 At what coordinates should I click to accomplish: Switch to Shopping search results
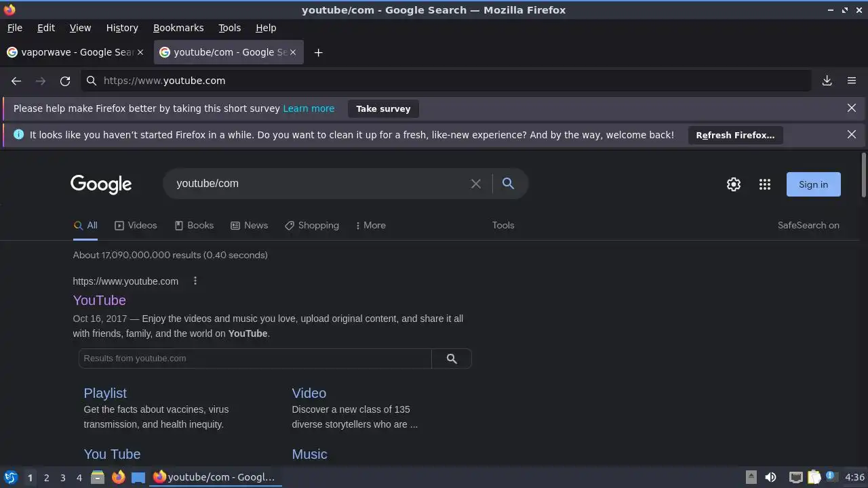pos(312,226)
